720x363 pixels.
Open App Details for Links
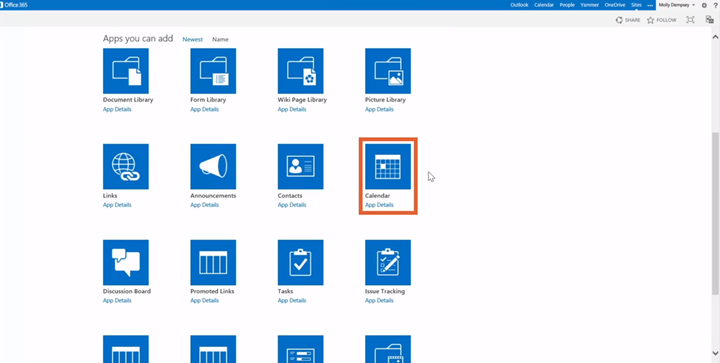click(x=117, y=205)
